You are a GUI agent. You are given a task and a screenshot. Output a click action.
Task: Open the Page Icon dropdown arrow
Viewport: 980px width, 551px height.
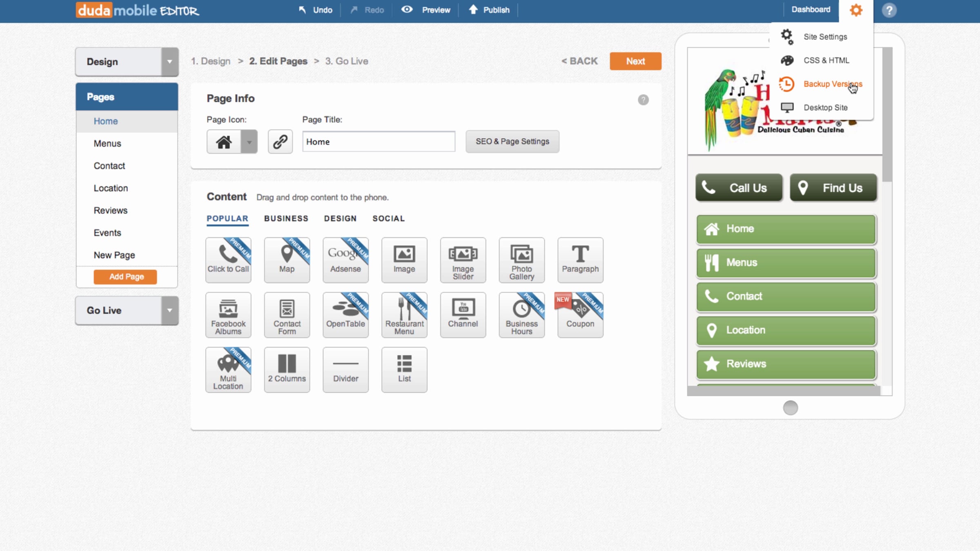[249, 142]
